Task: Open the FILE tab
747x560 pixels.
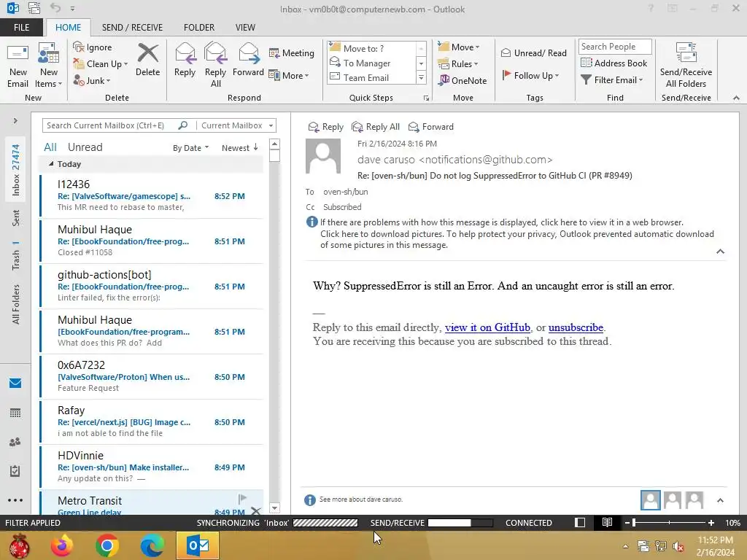Action: (x=21, y=27)
